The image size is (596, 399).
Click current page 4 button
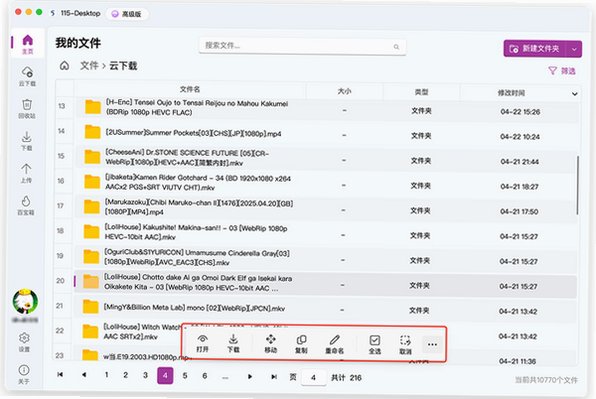pyautogui.click(x=165, y=375)
